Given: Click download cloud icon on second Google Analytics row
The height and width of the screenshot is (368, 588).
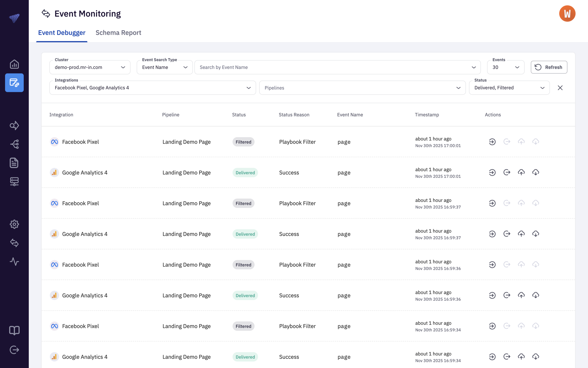Looking at the screenshot, I should 535,234.
